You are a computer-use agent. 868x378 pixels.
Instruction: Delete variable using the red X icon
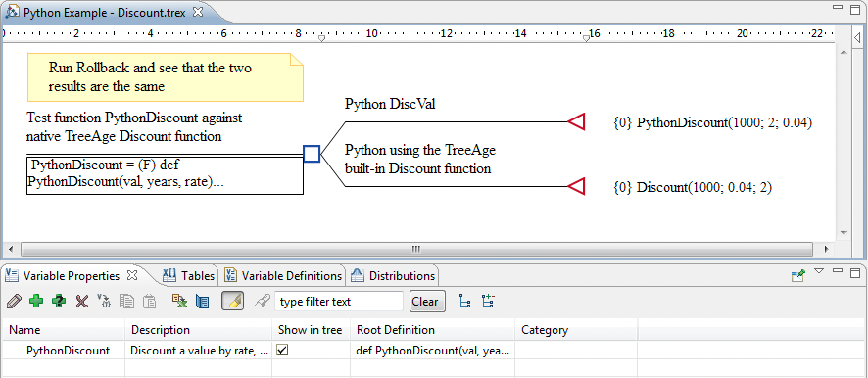point(82,301)
